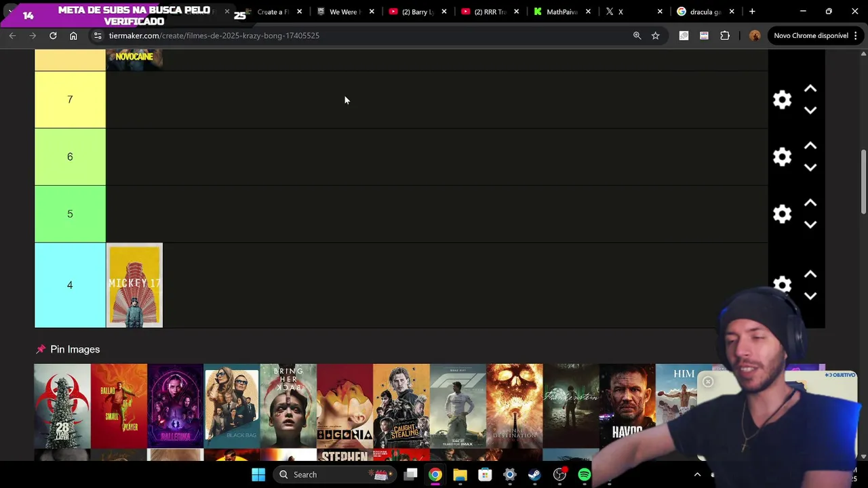Image resolution: width=868 pixels, height=488 pixels.
Task: Select the cyan tier 4 label
Action: tap(70, 285)
